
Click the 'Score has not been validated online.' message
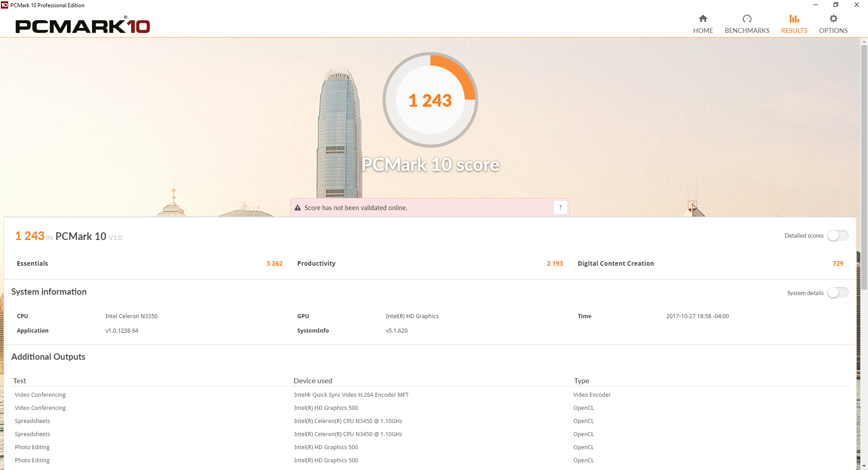(x=356, y=208)
